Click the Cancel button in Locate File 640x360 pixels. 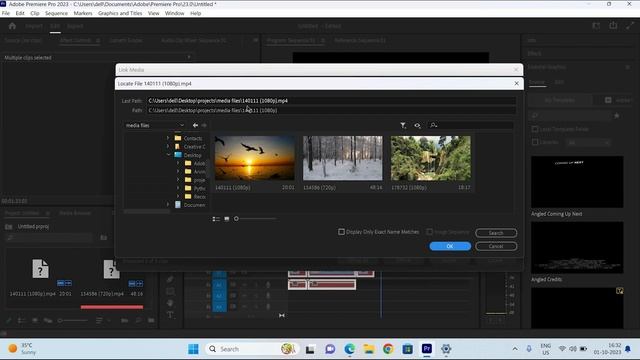(496, 246)
